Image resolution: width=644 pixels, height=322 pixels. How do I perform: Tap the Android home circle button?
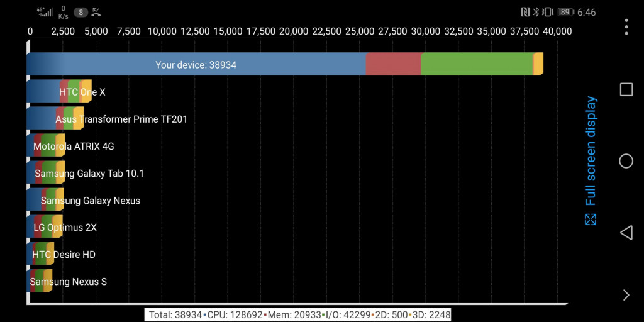tap(626, 161)
